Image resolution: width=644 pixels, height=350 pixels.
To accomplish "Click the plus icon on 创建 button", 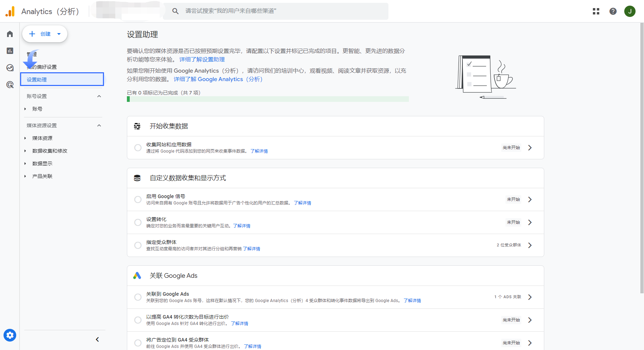I will 32,34.
